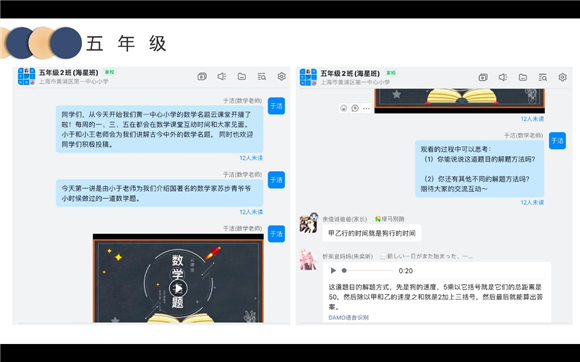The height and width of the screenshot is (362, 580).
Task: Open the parent avatar beside 甲乙行的时间 message
Action: click(x=308, y=223)
